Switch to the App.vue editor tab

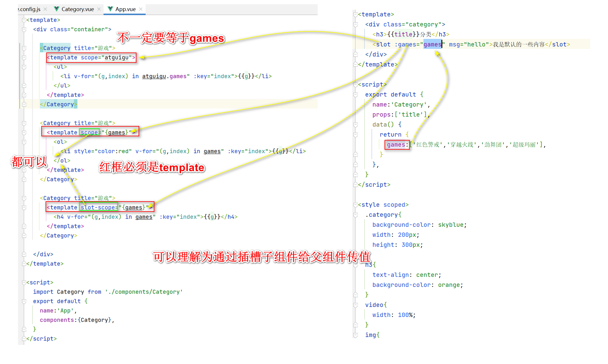click(125, 9)
